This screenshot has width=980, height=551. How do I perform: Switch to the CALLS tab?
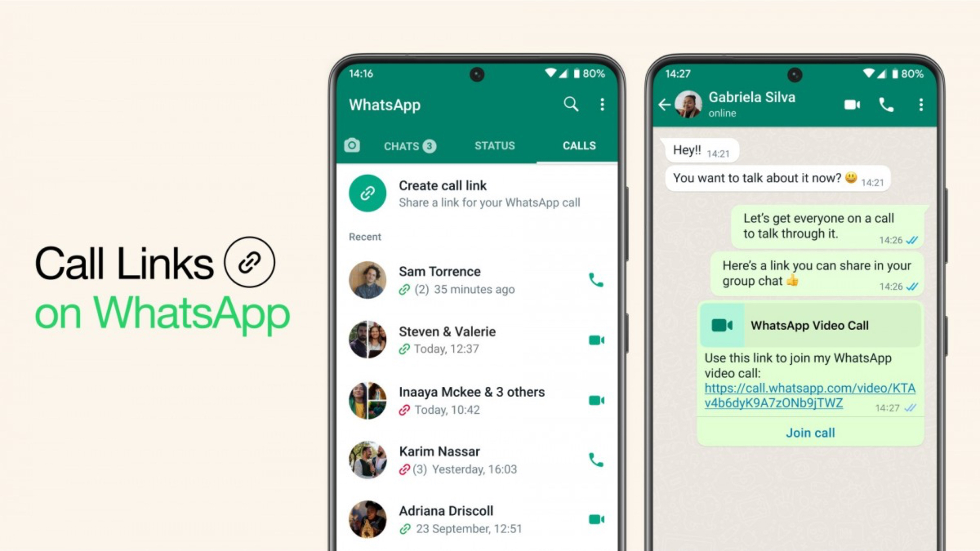(x=577, y=145)
